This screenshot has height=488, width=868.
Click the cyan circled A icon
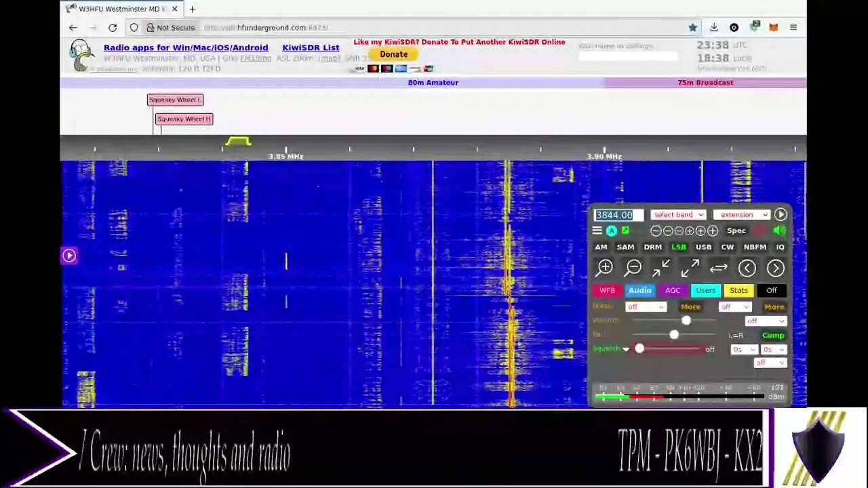(x=612, y=230)
